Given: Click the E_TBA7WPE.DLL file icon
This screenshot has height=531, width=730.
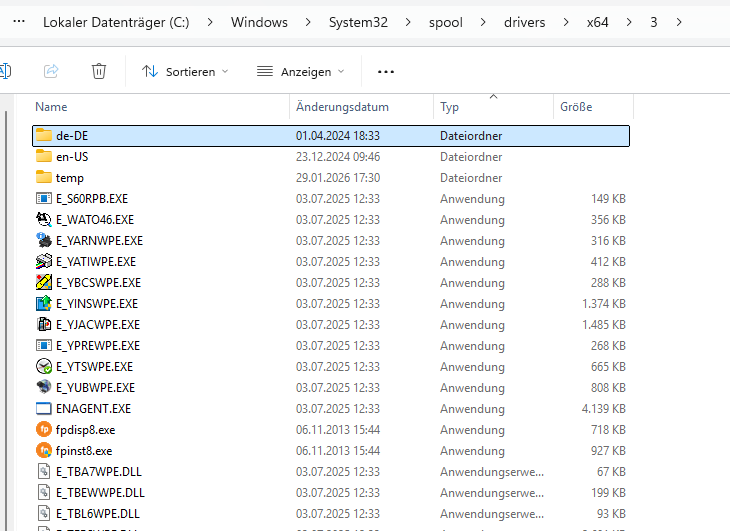Looking at the screenshot, I should (44, 471).
